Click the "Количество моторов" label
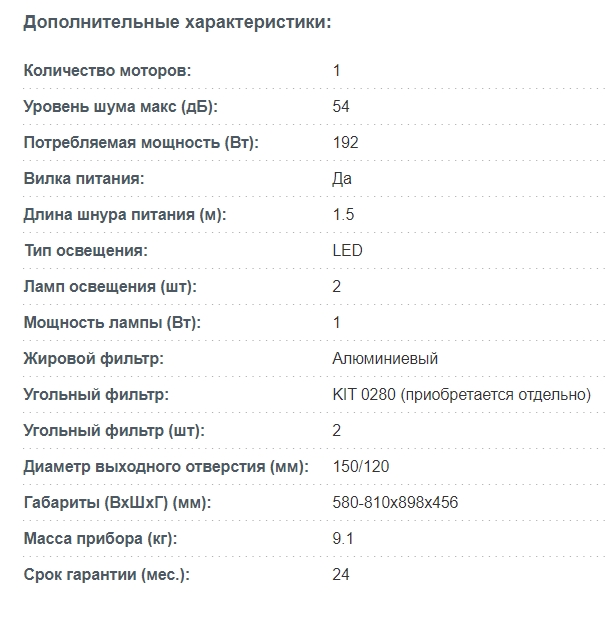This screenshot has height=628, width=605. click(107, 71)
